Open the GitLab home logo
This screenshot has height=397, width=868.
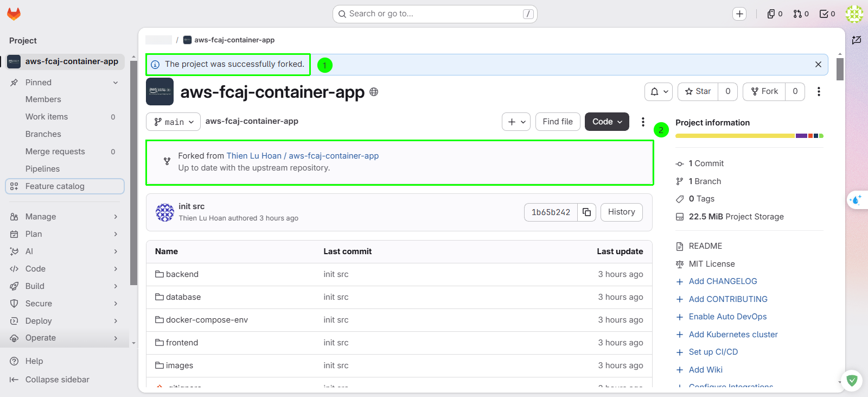pos(14,14)
